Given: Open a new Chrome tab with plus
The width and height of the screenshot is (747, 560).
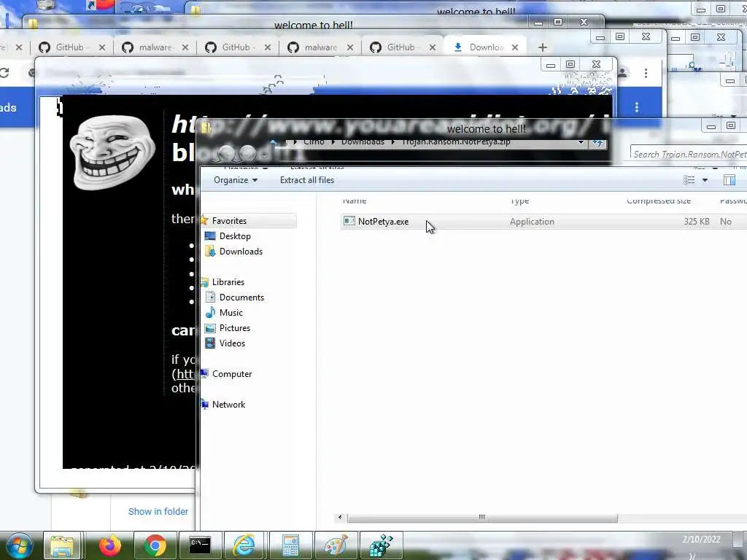Looking at the screenshot, I should pyautogui.click(x=543, y=47).
